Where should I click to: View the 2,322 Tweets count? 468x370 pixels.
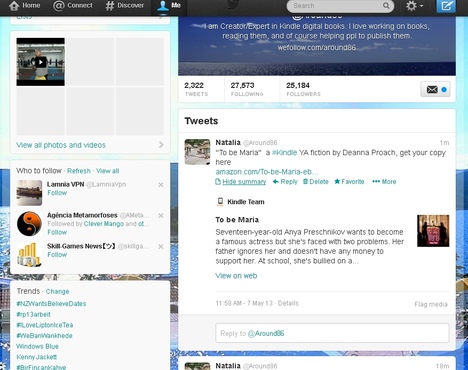pyautogui.click(x=196, y=89)
